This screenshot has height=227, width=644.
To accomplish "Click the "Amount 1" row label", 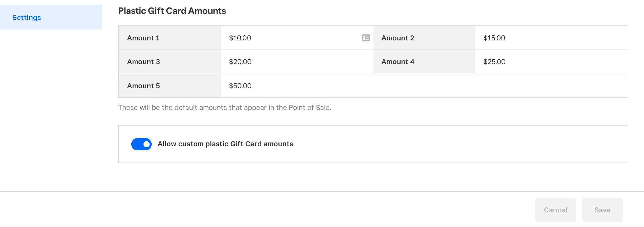I will (x=143, y=38).
